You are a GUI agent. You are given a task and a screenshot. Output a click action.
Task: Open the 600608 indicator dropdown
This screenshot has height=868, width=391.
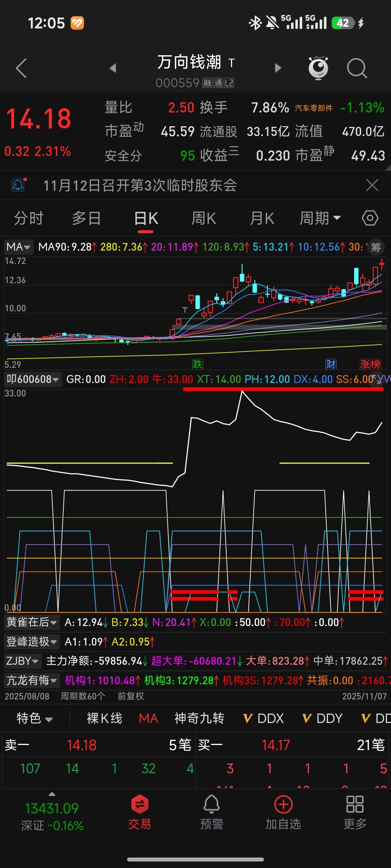click(33, 379)
